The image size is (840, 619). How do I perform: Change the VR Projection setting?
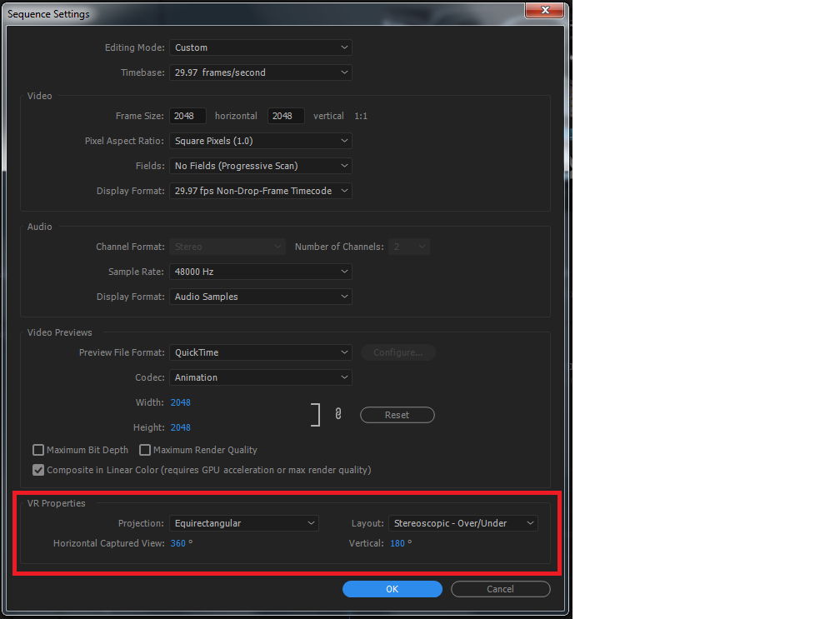[244, 523]
